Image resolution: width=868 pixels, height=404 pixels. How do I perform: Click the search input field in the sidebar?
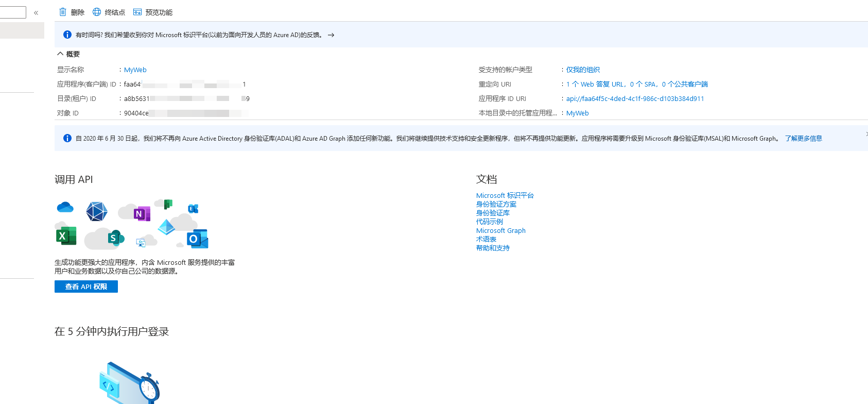13,12
